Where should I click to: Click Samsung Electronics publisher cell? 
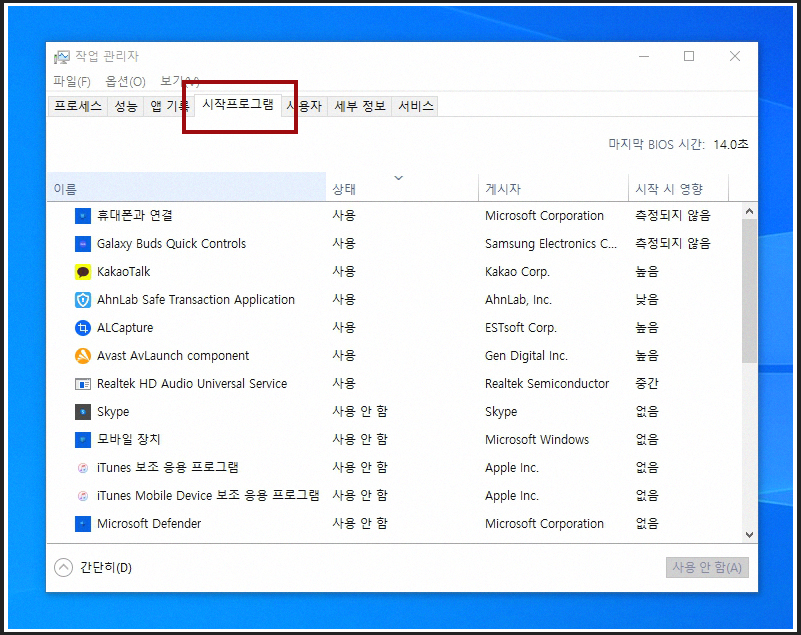(x=551, y=244)
